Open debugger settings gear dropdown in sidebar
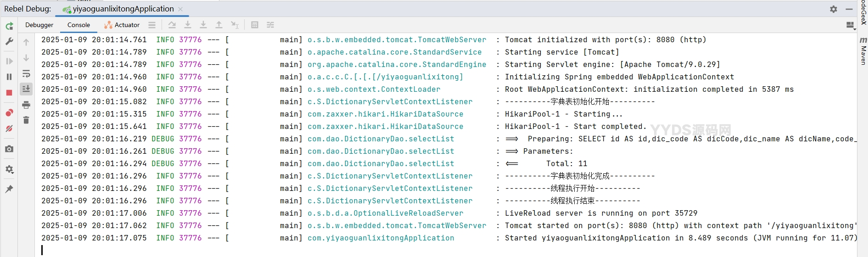The width and height of the screenshot is (868, 257). click(9, 169)
